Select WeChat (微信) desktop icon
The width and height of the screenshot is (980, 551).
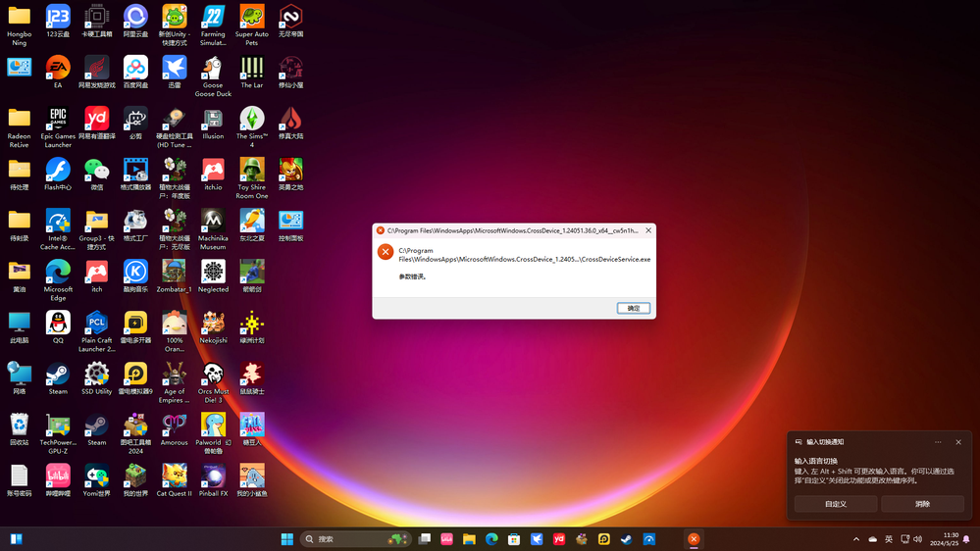click(x=97, y=175)
